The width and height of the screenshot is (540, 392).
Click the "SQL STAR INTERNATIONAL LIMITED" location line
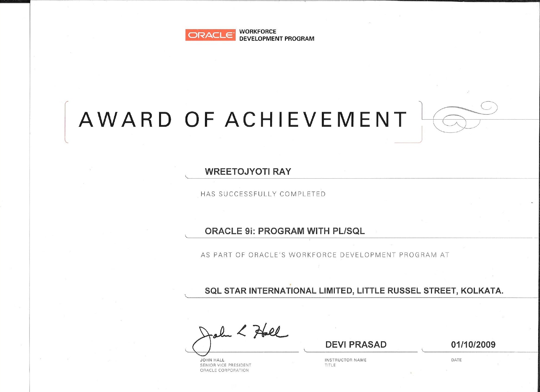(x=354, y=291)
